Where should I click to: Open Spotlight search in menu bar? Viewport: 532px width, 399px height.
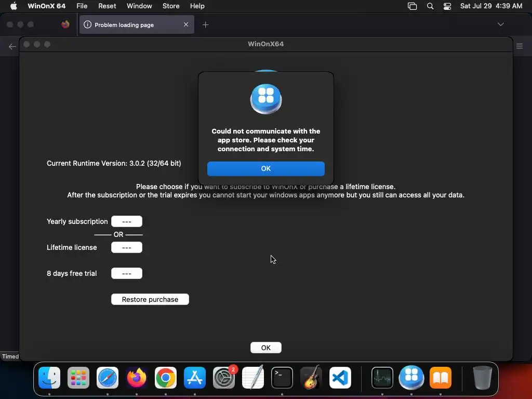point(430,6)
